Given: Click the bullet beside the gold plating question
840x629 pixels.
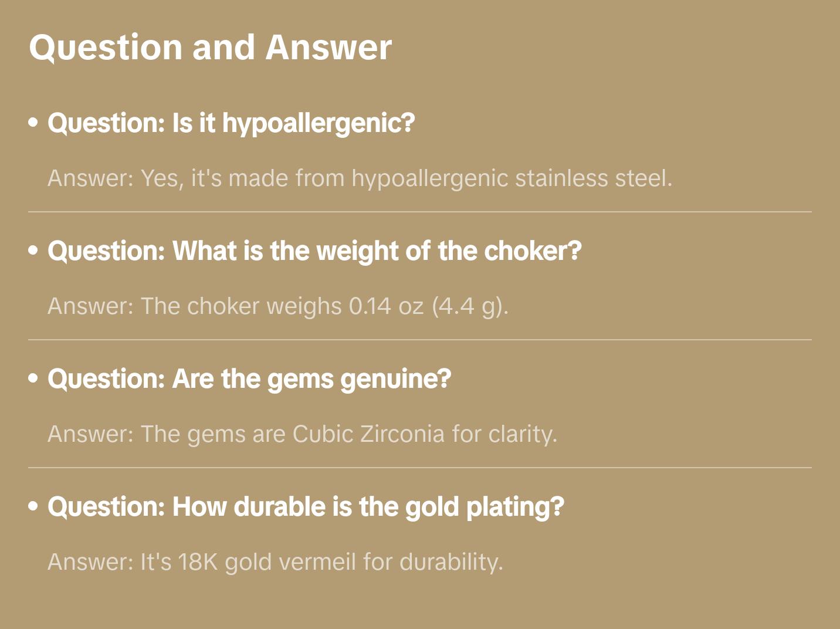Looking at the screenshot, I should coord(33,507).
